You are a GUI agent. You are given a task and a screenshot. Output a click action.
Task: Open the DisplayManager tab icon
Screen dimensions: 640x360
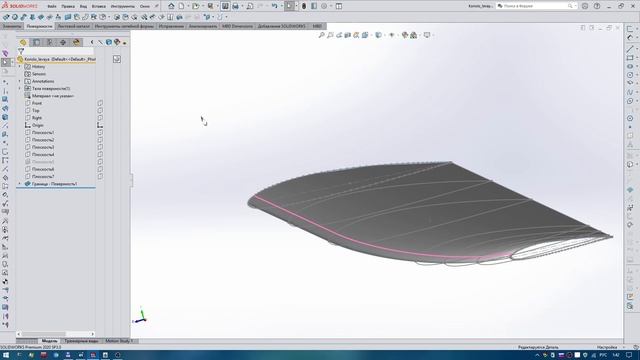[x=76, y=42]
